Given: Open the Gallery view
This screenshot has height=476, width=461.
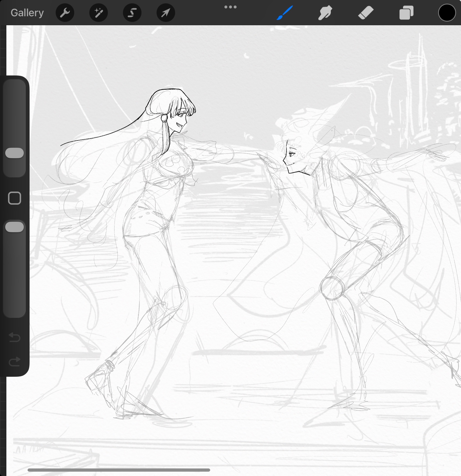Looking at the screenshot, I should coord(27,13).
